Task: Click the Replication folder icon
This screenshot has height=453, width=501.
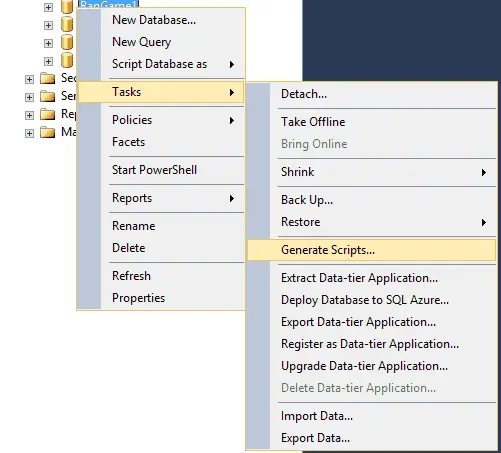Action: tap(47, 115)
